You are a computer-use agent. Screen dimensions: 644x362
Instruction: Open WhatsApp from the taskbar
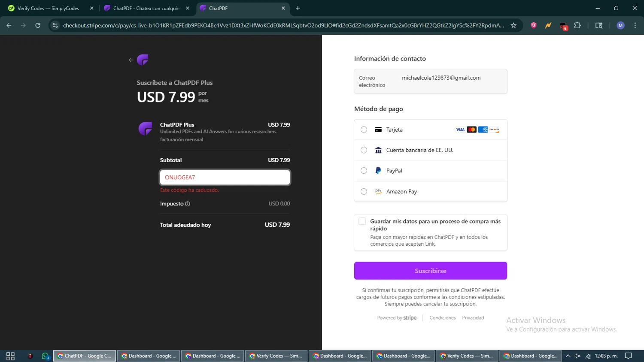coord(46,356)
